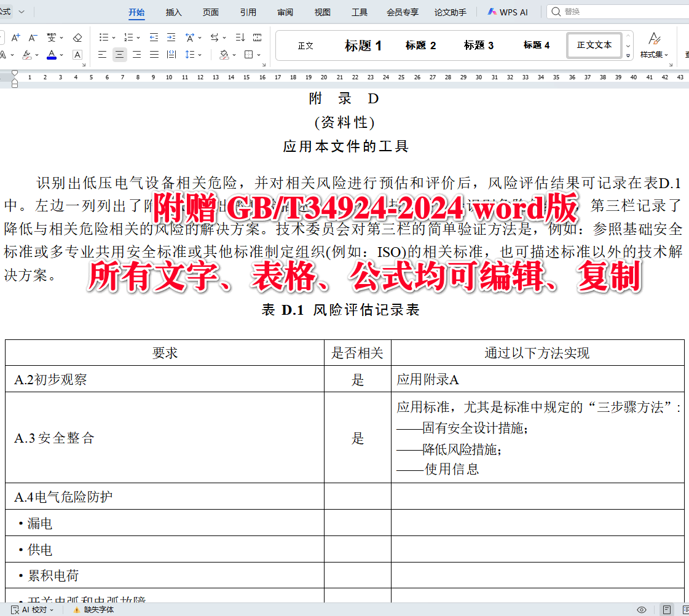Click the phonetic guide (wen) icon
The image size is (689, 616).
(52, 38)
